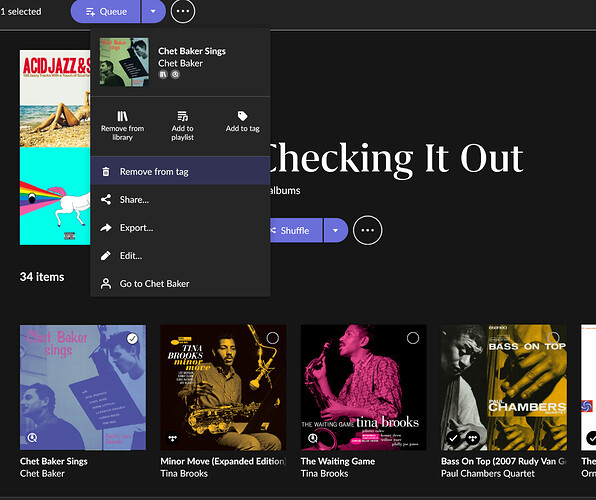The image size is (596, 500).
Task: Click TIDAL badge on Minor Move cover
Action: coord(173,438)
